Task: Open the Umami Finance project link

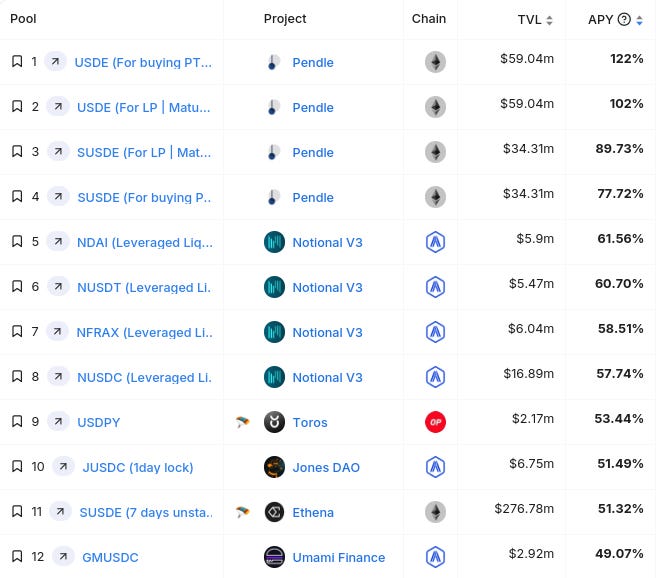Action: pos(338,557)
